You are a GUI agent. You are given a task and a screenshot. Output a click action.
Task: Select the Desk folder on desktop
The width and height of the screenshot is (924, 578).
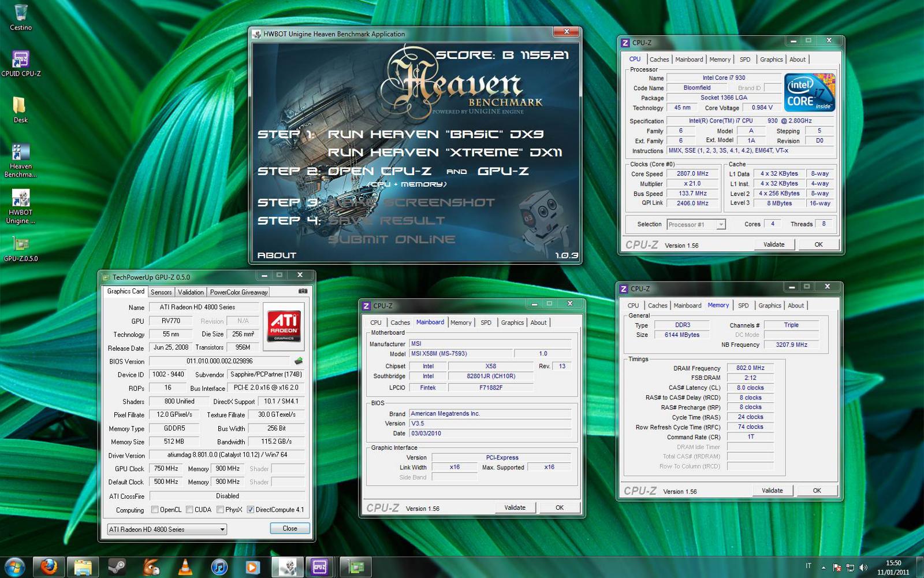[21, 110]
